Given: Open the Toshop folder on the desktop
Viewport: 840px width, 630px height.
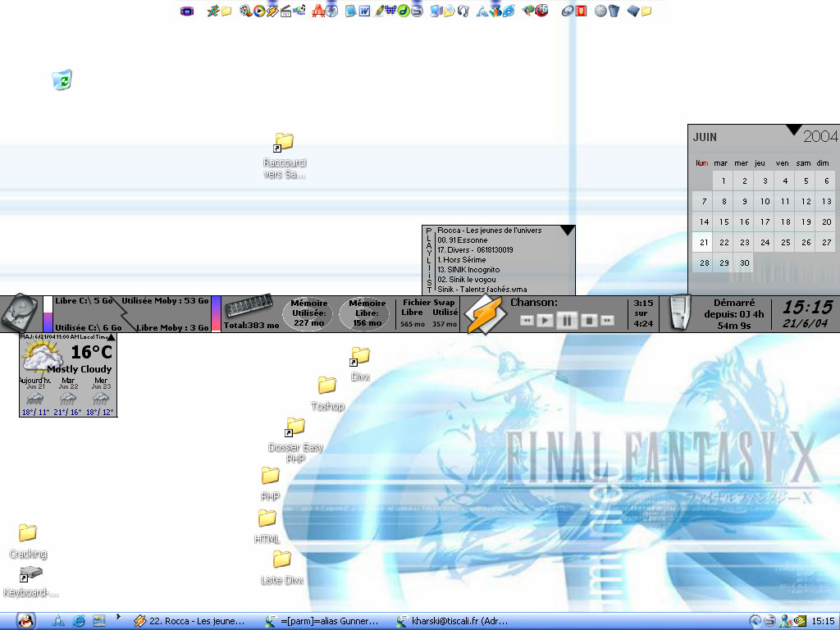Looking at the screenshot, I should pyautogui.click(x=327, y=385).
